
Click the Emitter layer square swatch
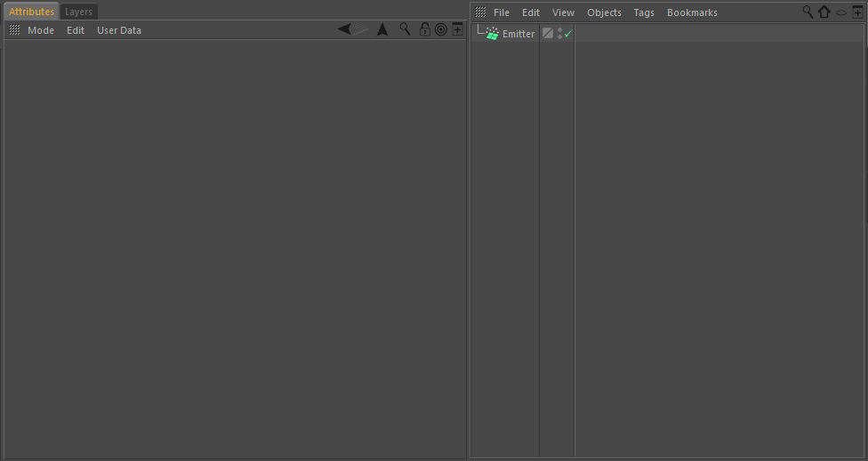pyautogui.click(x=548, y=33)
